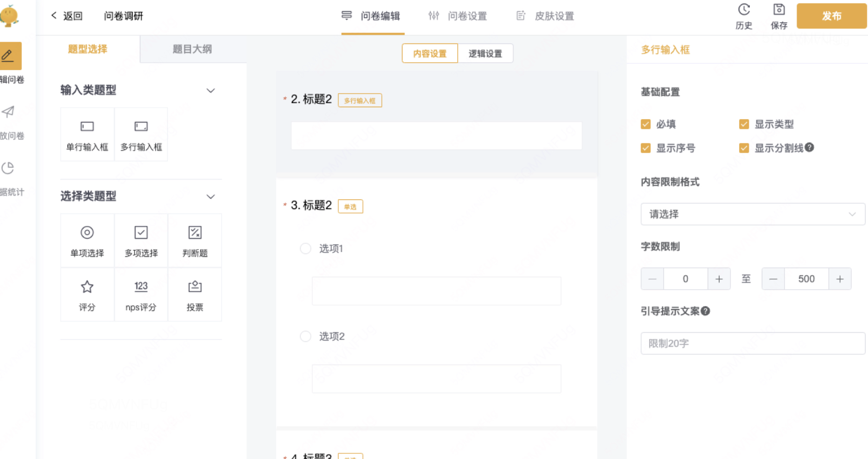Switch to the 皮肤设置 tab

545,16
